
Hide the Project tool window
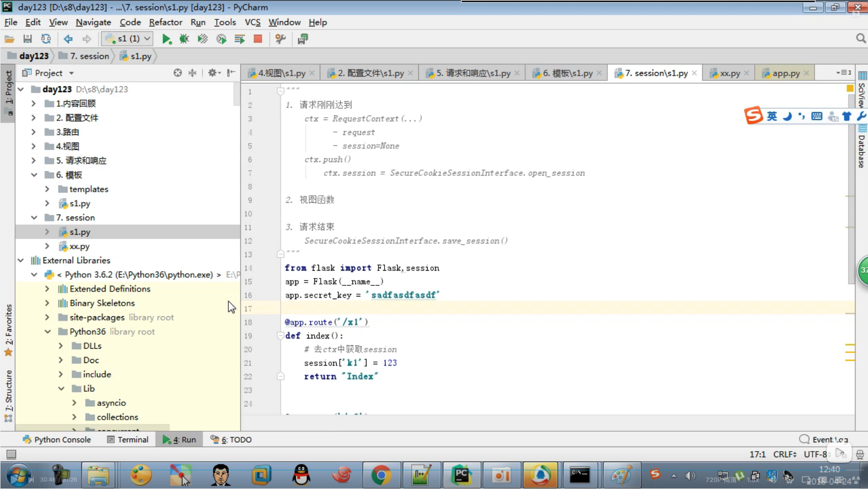coord(231,73)
